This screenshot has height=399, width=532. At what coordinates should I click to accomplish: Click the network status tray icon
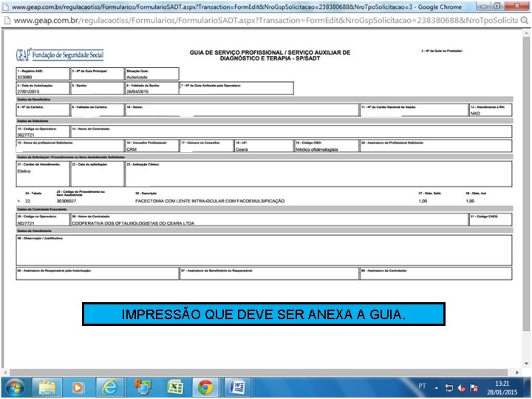point(449,388)
